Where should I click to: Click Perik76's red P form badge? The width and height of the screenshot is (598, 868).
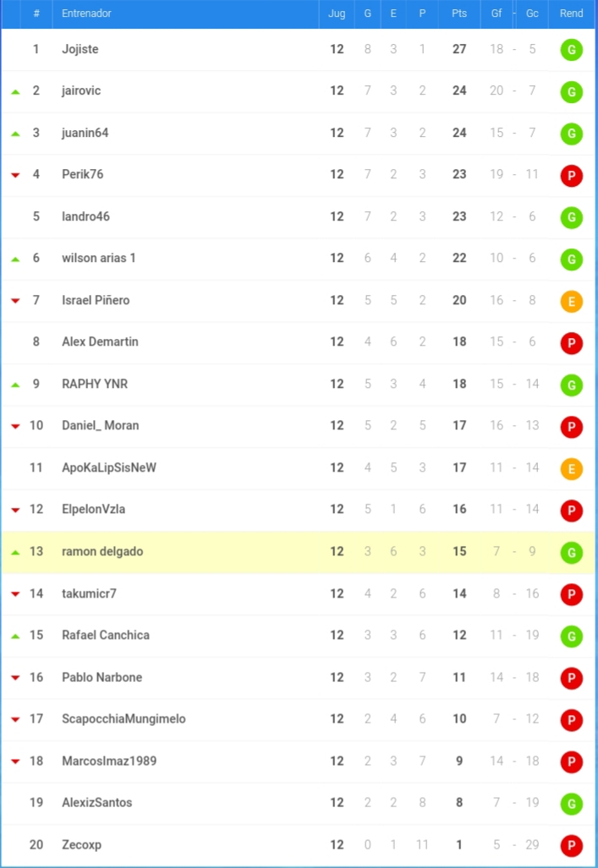pyautogui.click(x=572, y=176)
